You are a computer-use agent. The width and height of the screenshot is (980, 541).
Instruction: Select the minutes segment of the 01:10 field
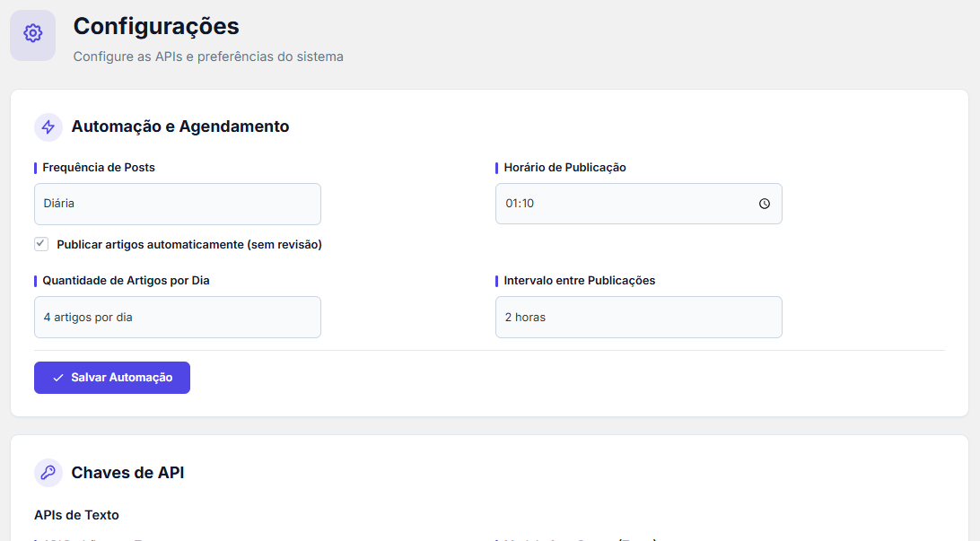527,204
